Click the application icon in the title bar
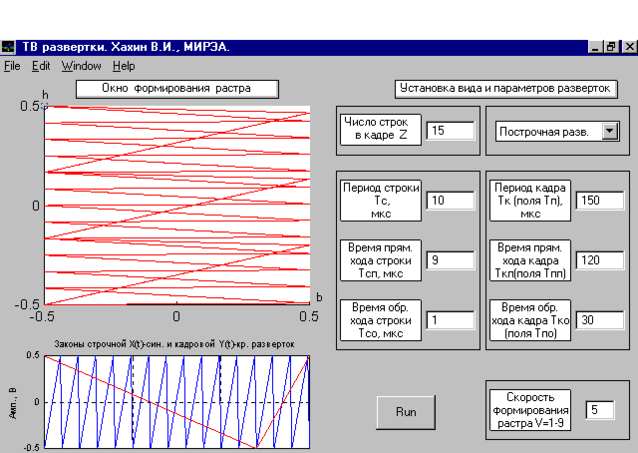This screenshot has width=638, height=453. (x=8, y=47)
